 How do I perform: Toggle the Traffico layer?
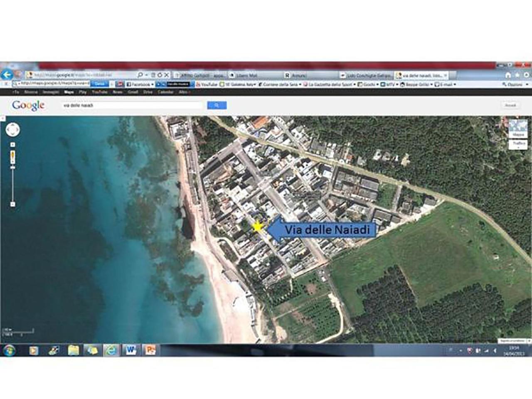click(518, 144)
